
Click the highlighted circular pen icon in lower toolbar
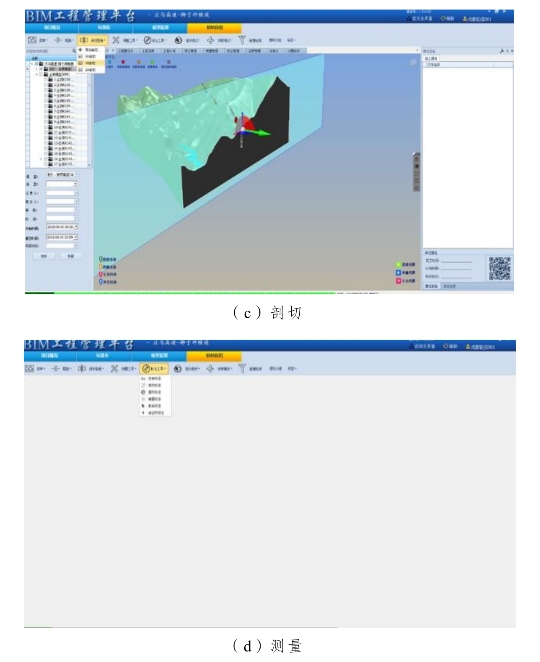point(146,369)
